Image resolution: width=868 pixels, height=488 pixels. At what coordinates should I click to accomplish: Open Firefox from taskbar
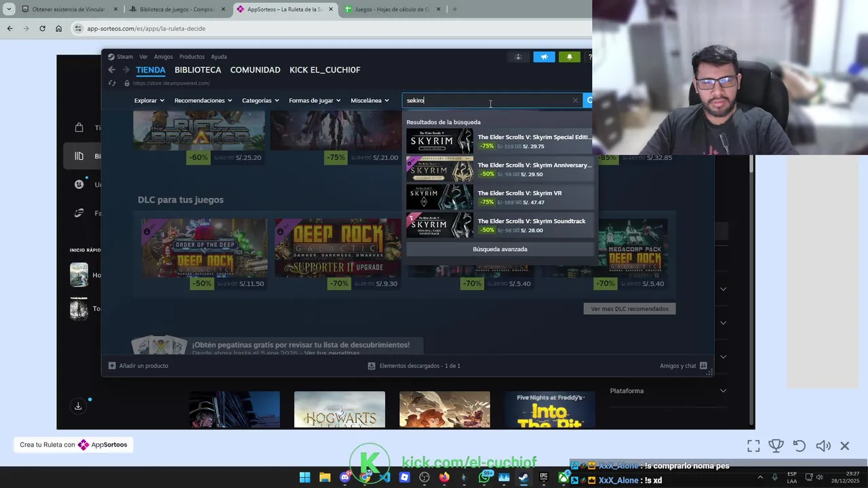pos(444,477)
